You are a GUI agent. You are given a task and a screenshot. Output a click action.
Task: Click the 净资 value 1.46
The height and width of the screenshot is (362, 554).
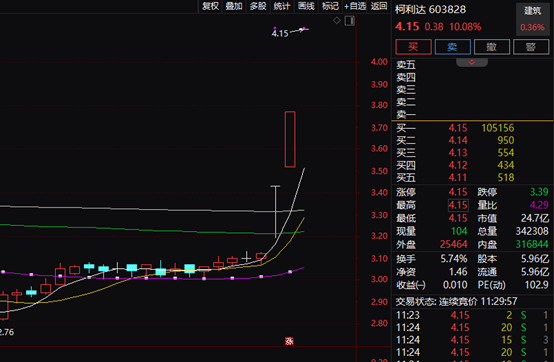click(458, 272)
